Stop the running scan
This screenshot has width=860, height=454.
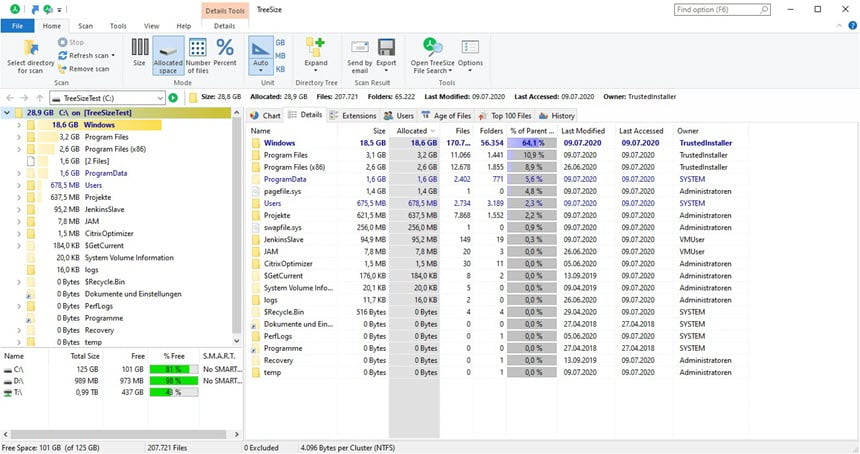pyautogui.click(x=71, y=42)
